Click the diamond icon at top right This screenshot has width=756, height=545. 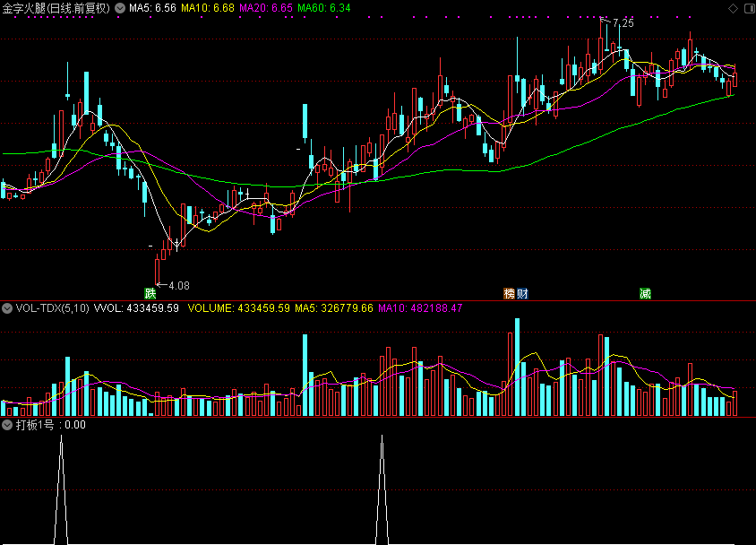pyautogui.click(x=733, y=8)
